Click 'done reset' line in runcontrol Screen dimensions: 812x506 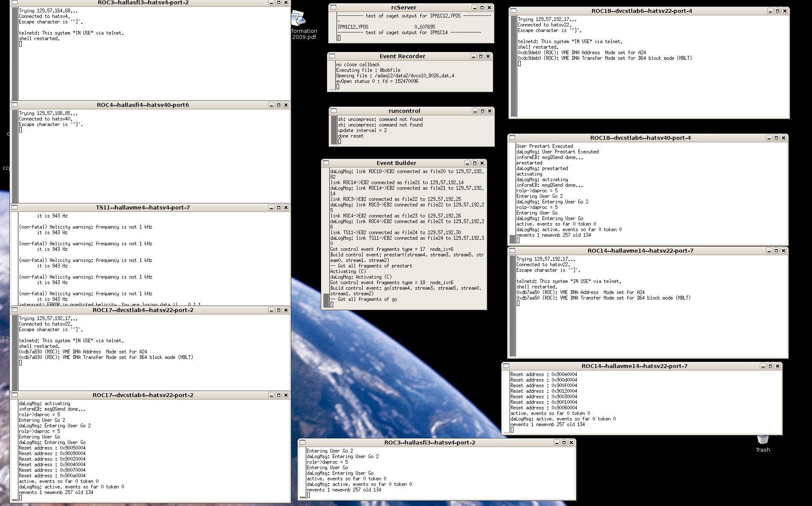pos(351,136)
